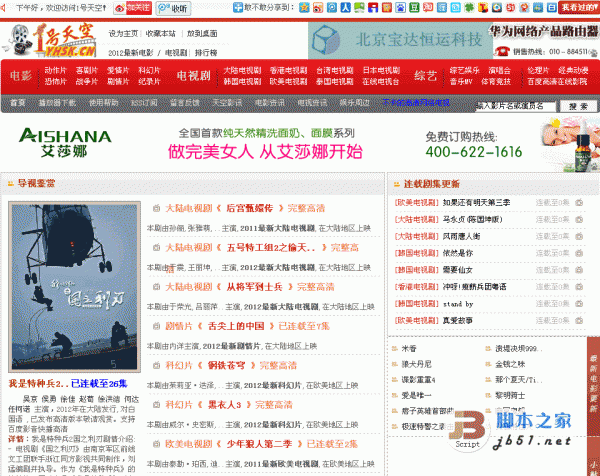The width and height of the screenshot is (600, 476).
Task: Go to 首页 in gray nav bar
Action: pos(18,103)
